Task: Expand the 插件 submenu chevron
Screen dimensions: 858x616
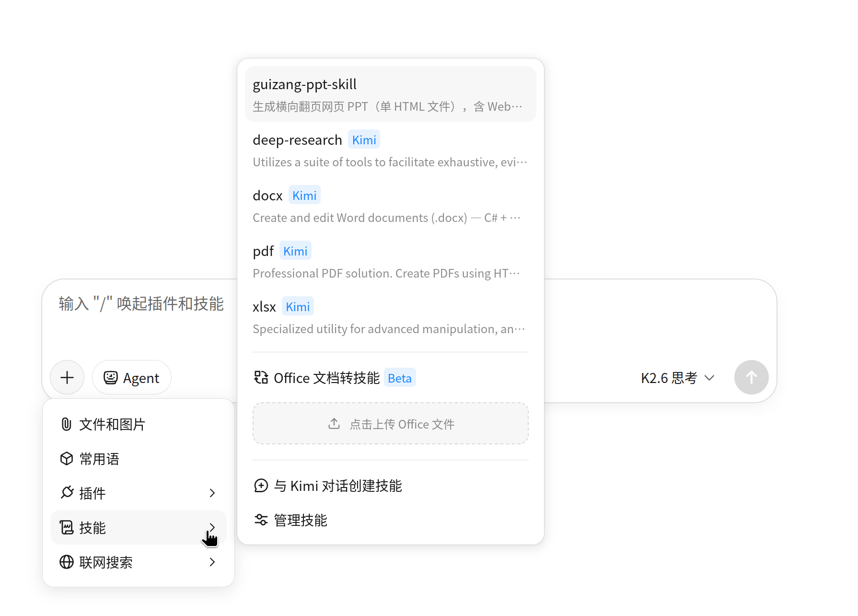Action: [x=212, y=493]
